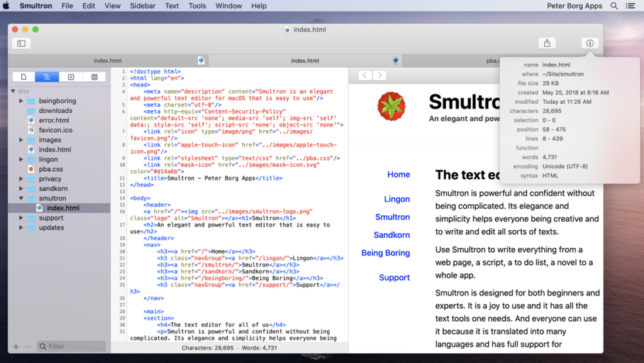This screenshot has width=644, height=363.
Task: Open the Smultron app menu
Action: tap(35, 6)
